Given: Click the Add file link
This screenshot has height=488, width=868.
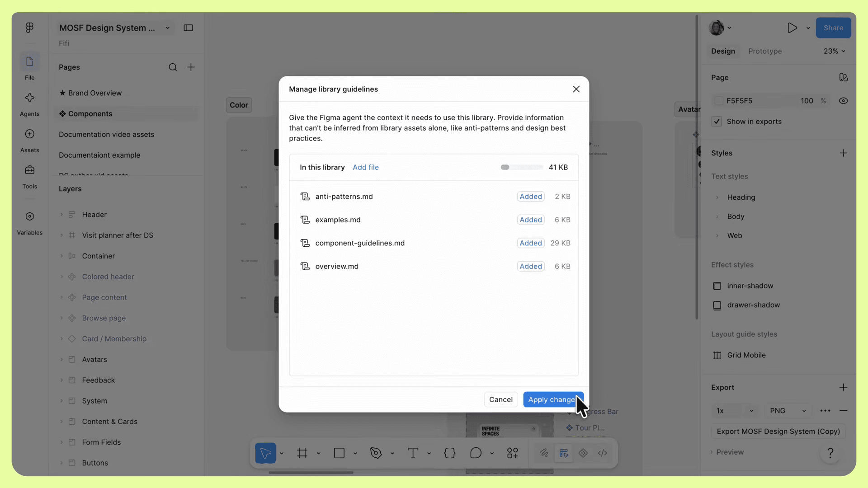Looking at the screenshot, I should (366, 167).
